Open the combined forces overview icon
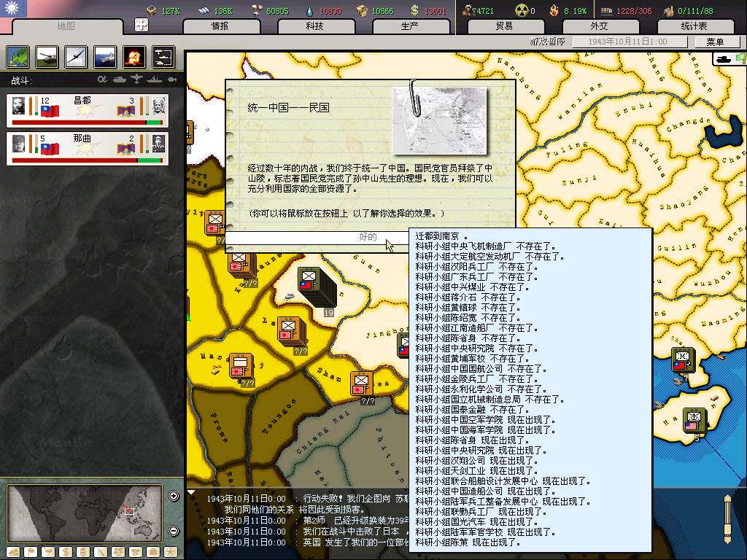This screenshot has width=747, height=560. (163, 57)
